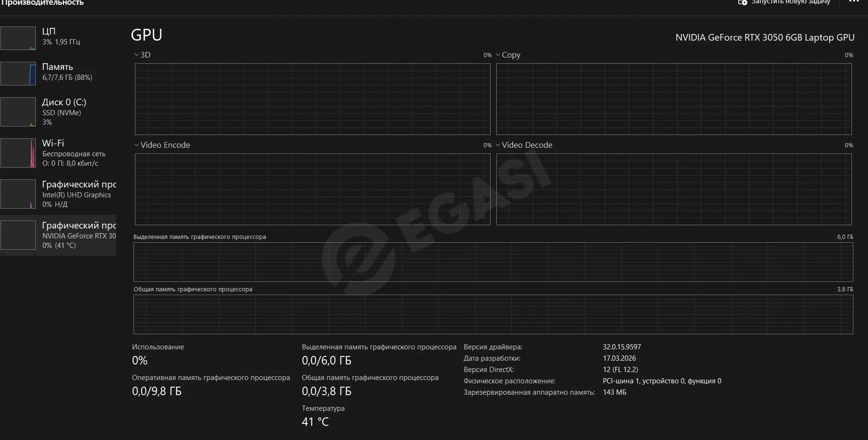Click the Video Decode graph area
Screen dimensions: 868x440
674,189
